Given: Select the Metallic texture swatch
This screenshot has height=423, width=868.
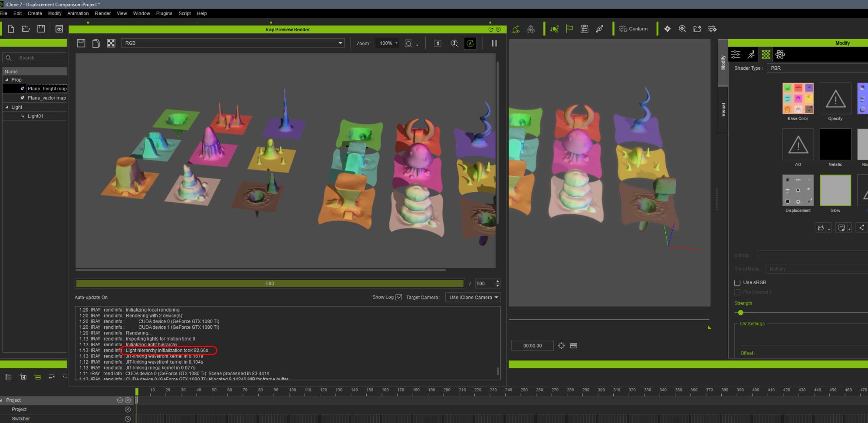Looking at the screenshot, I should pyautogui.click(x=835, y=144).
